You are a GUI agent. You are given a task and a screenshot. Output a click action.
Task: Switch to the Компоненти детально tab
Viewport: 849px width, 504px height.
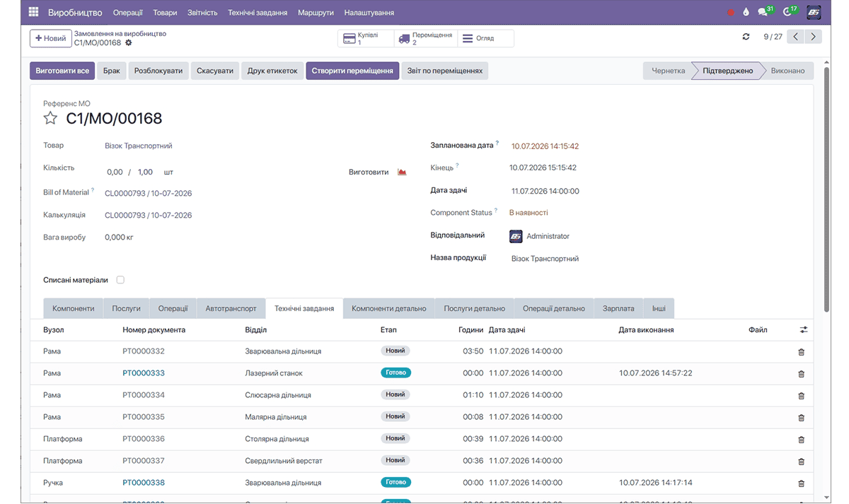389,308
